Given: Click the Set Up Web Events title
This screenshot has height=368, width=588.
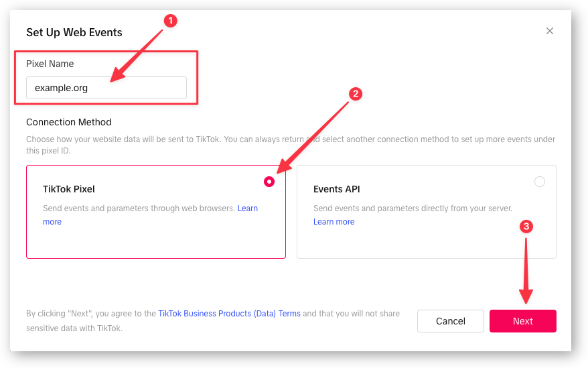Looking at the screenshot, I should pos(74,32).
